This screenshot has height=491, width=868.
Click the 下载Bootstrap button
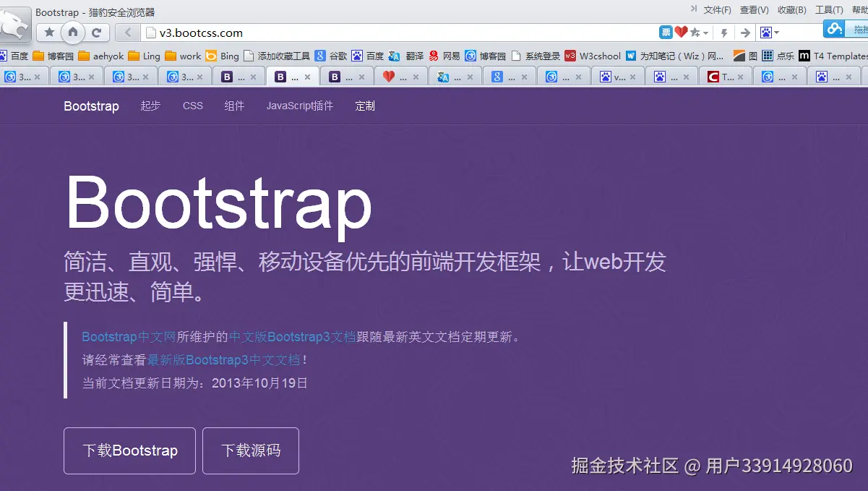[x=129, y=451]
